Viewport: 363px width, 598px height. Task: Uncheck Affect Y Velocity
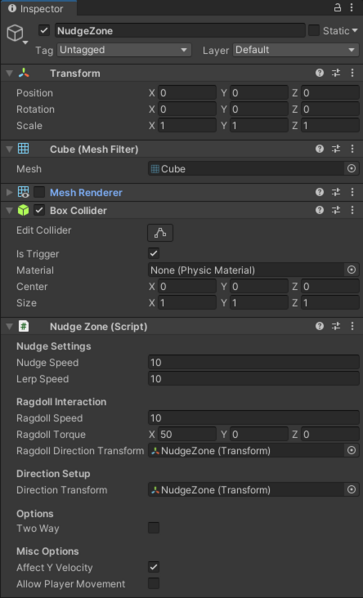[154, 567]
